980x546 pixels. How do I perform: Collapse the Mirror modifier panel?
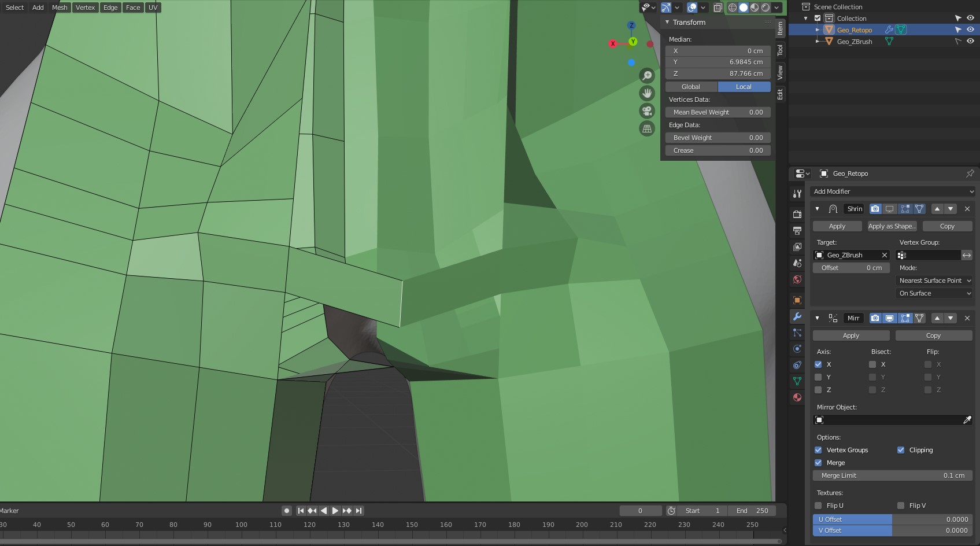(817, 318)
